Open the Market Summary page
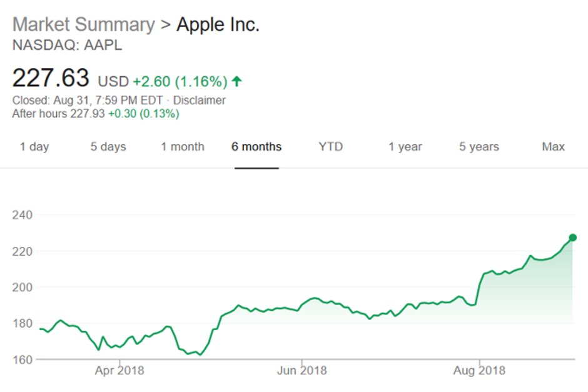 84,24
